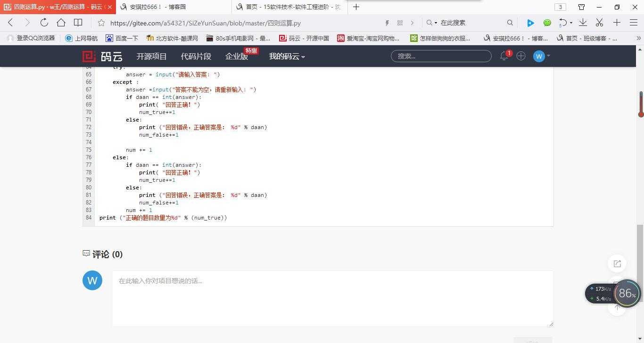Open bookmark 上网导航

pyautogui.click(x=82, y=38)
